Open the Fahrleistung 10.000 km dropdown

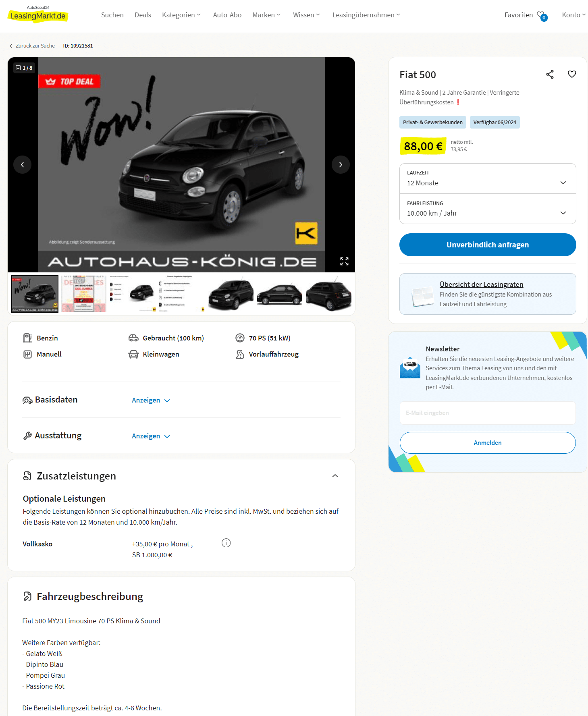click(488, 209)
